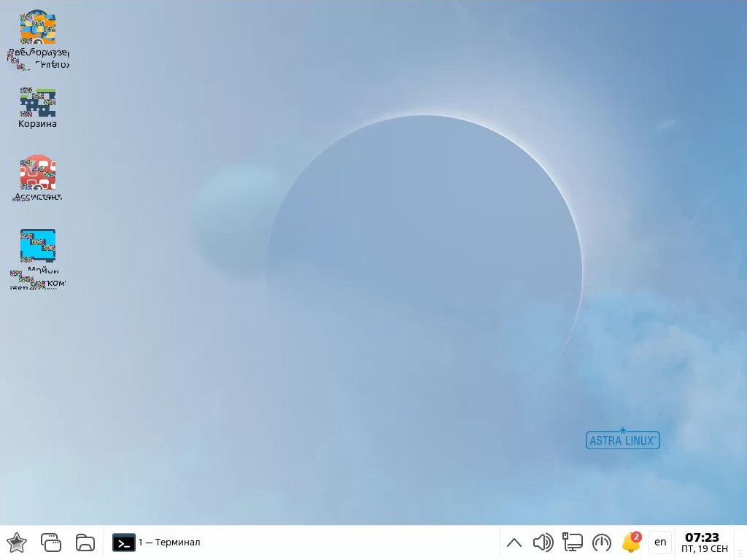Viewport: 747px width, 560px height.
Task: Select the red Ассистент desktop icon
Action: [x=38, y=173]
